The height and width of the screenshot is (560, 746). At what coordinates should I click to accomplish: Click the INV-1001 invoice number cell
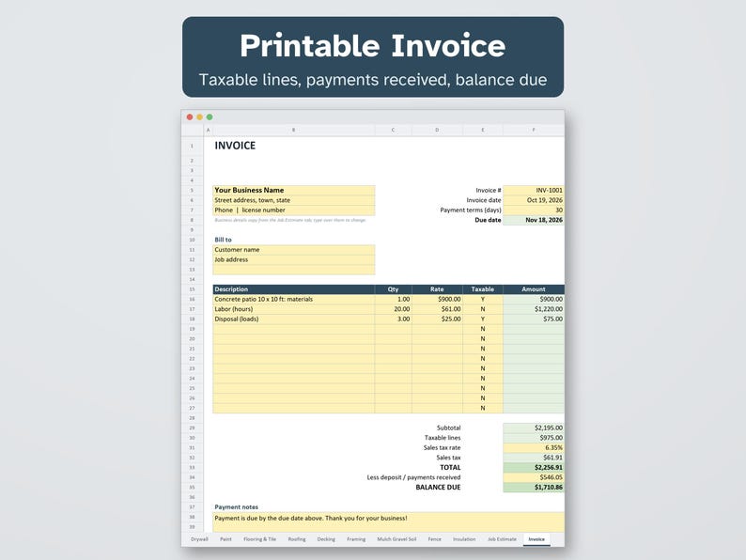tap(534, 191)
